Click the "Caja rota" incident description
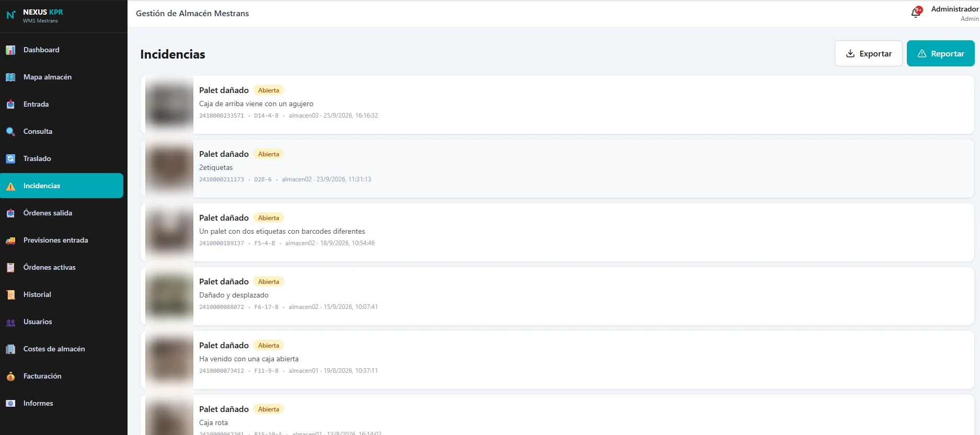The width and height of the screenshot is (980, 435). point(213,422)
